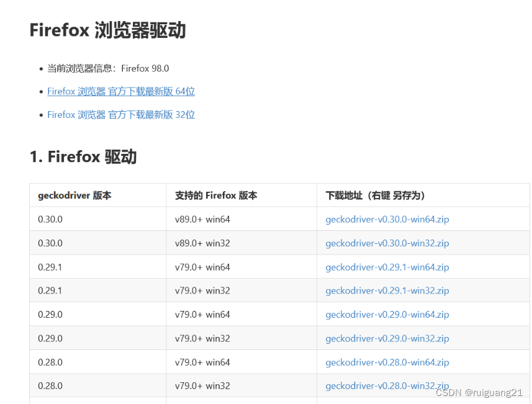
Task: Click the geckodriver-v0.29.1-win64.zip link
Action: click(386, 267)
